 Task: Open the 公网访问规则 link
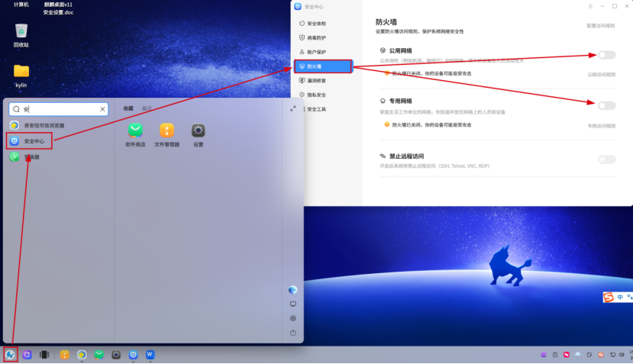602,75
